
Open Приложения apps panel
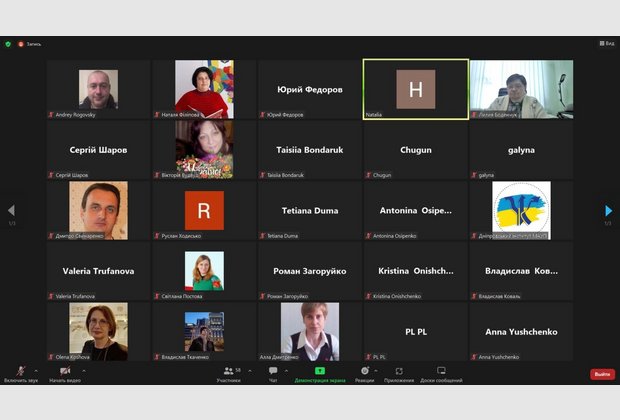[x=399, y=374]
